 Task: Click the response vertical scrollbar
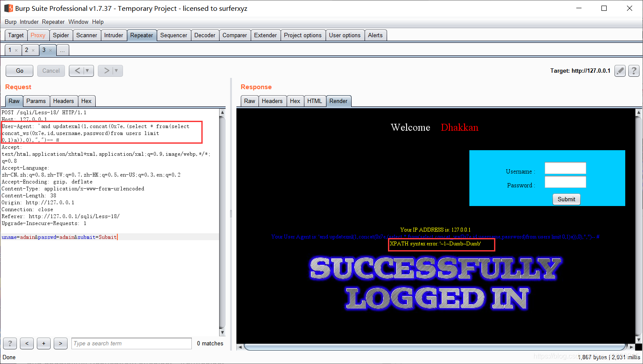[x=638, y=226]
